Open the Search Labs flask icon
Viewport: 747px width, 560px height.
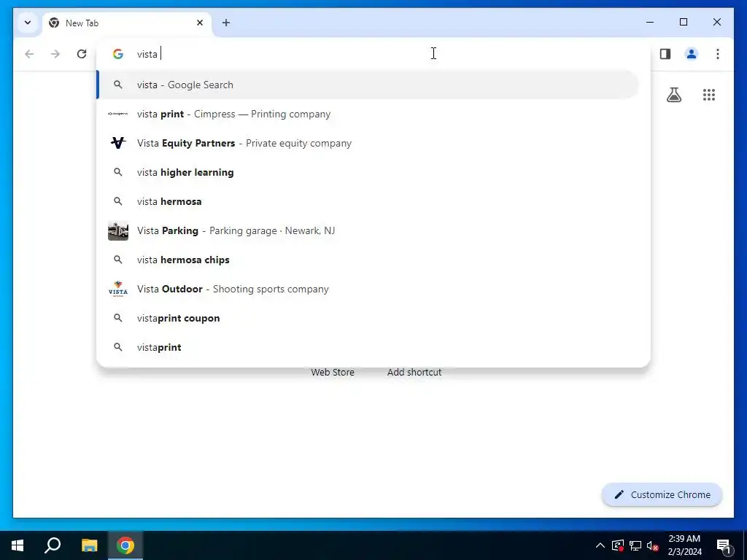pos(673,95)
